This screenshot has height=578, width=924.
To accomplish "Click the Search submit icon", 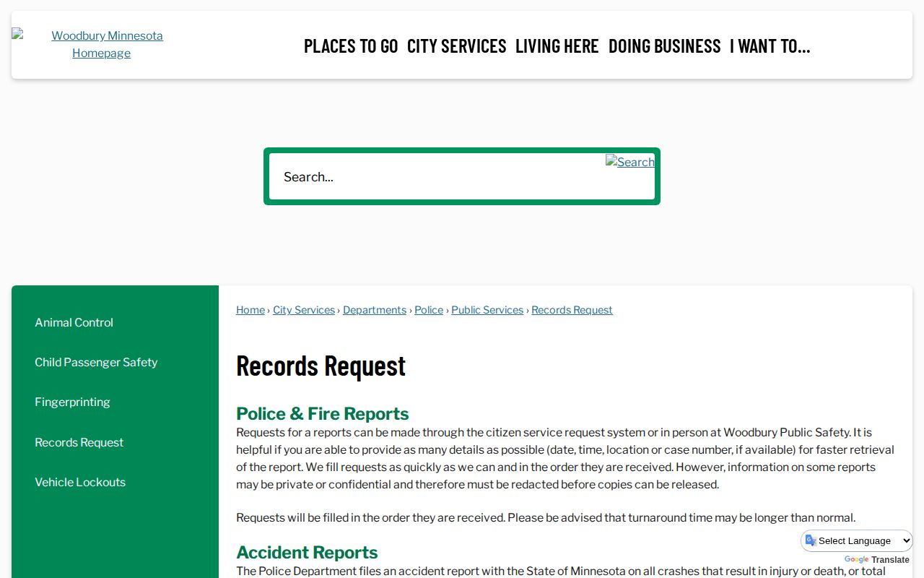I will 630,162.
